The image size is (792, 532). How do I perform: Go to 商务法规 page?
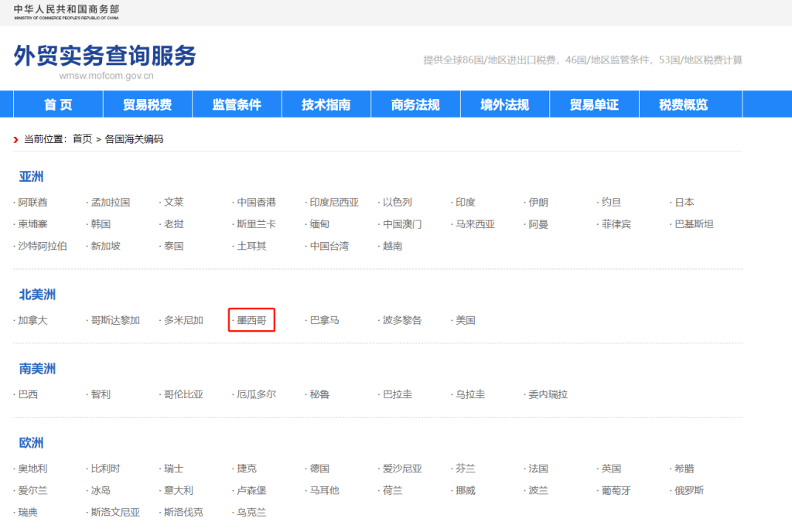[415, 104]
